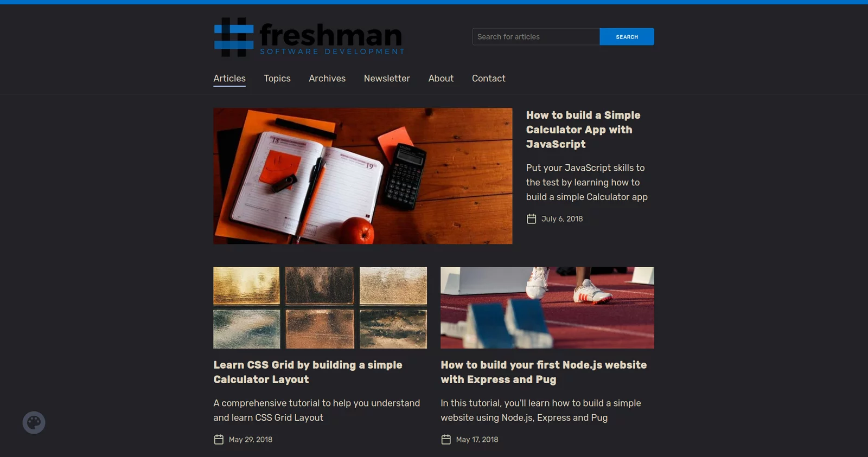Click the notebook and calculator featured image
Image resolution: width=868 pixels, height=457 pixels.
click(x=363, y=176)
